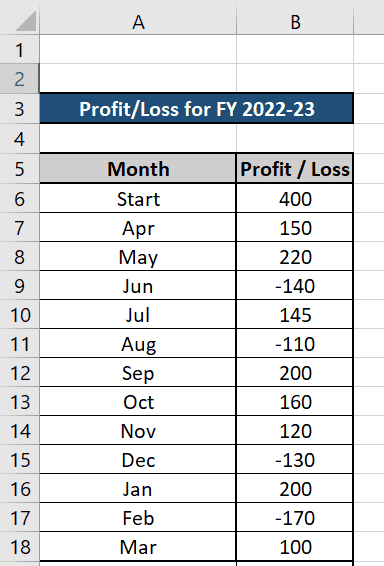
Task: Click the Jun month cell
Action: pyautogui.click(x=138, y=286)
